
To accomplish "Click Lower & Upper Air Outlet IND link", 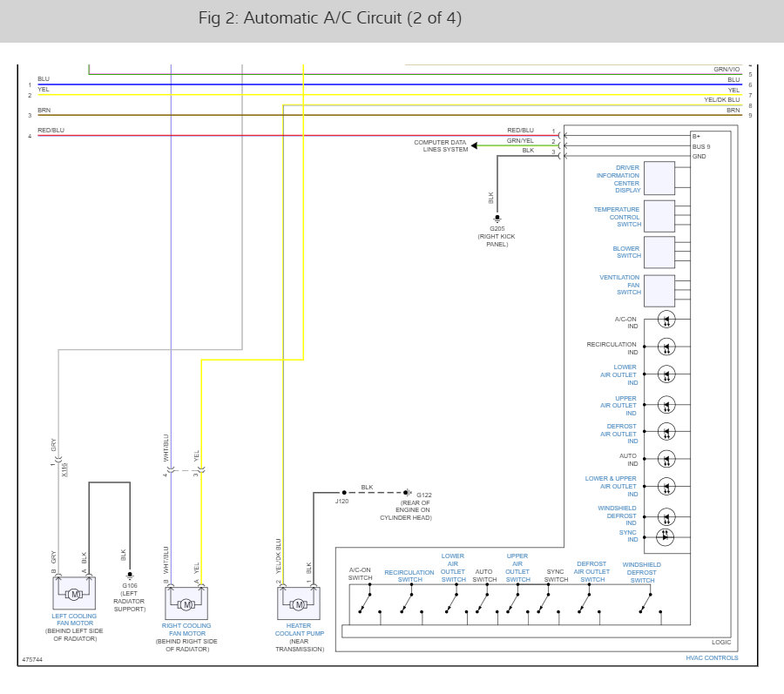I will [x=611, y=486].
